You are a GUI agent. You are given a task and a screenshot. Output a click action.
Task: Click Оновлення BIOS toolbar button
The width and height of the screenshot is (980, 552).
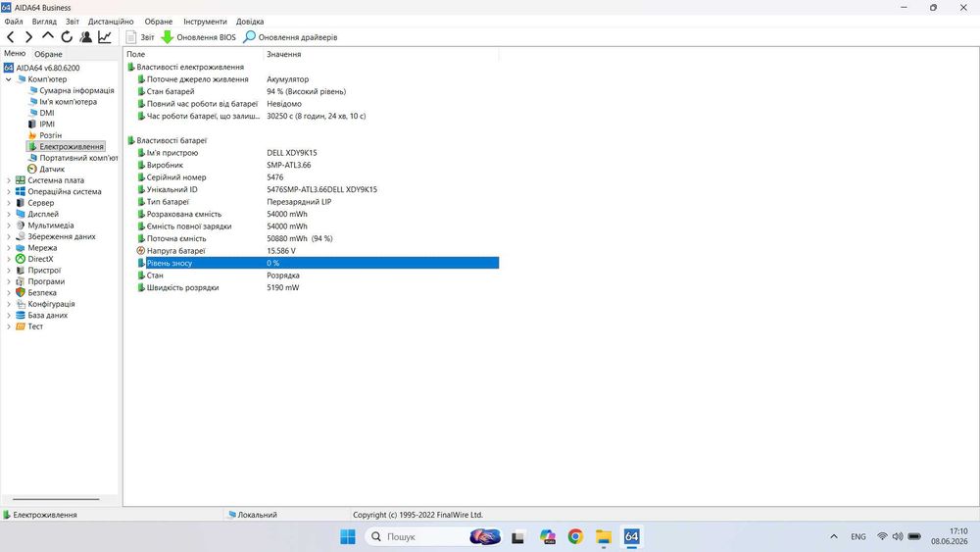click(199, 37)
